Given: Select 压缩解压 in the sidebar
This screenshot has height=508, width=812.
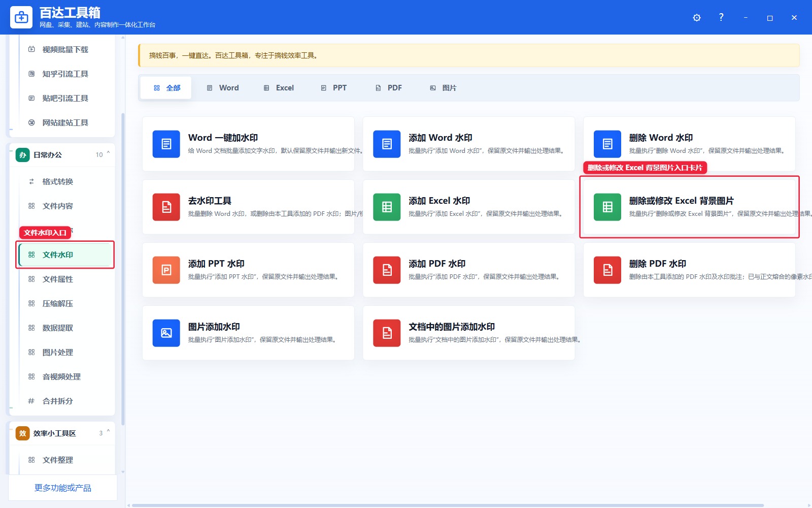Looking at the screenshot, I should pos(65,303).
